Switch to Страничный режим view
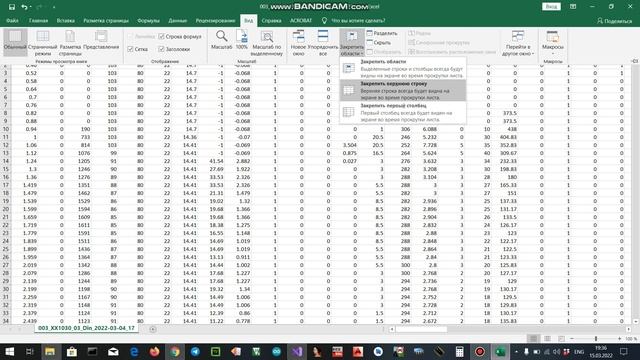Screen dimensions: 640x360 [x=43, y=42]
